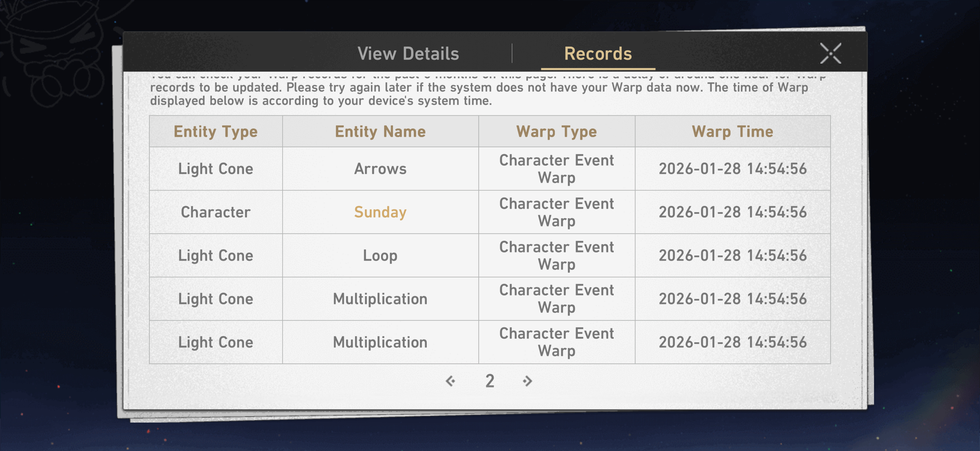The width and height of the screenshot is (980, 451).
Task: Click the last Multiplication entry name
Action: [380, 342]
